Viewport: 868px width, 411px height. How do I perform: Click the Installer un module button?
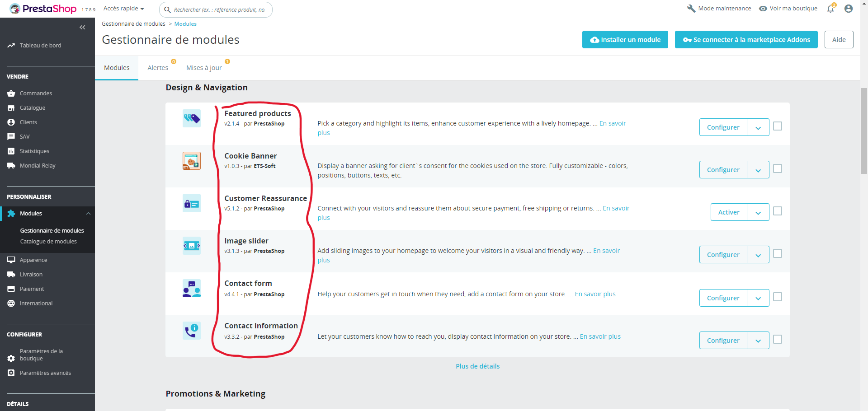click(x=625, y=40)
